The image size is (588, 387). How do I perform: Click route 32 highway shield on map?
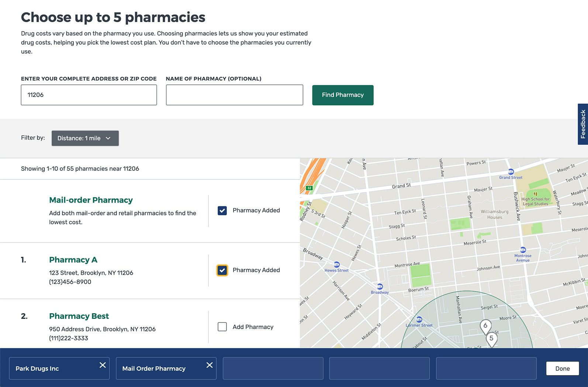309,188
